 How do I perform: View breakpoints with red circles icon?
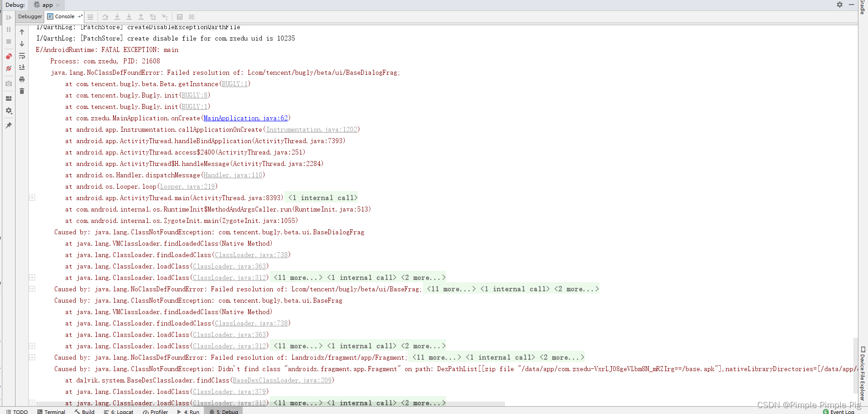coord(9,57)
